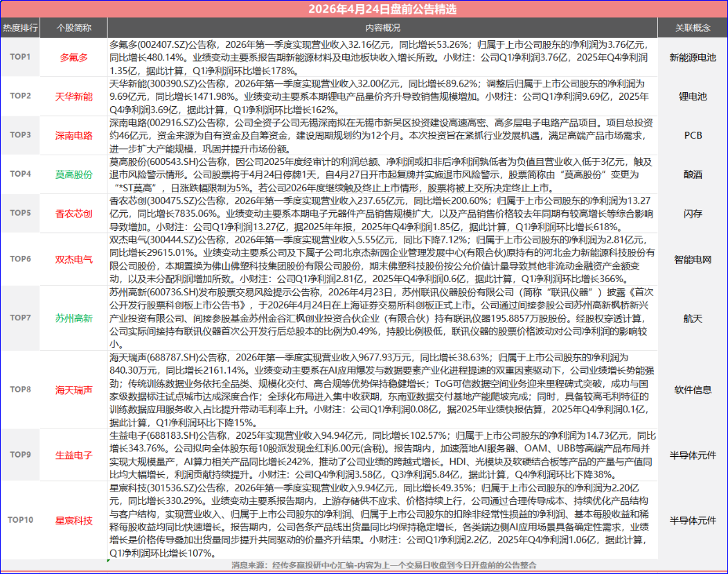Click the 锂电池 concept cell
728x574 pixels.
point(693,96)
